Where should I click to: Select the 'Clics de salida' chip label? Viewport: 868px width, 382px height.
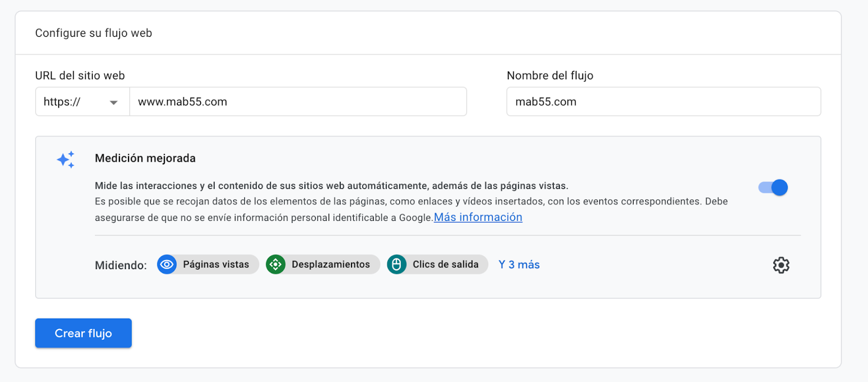445,265
